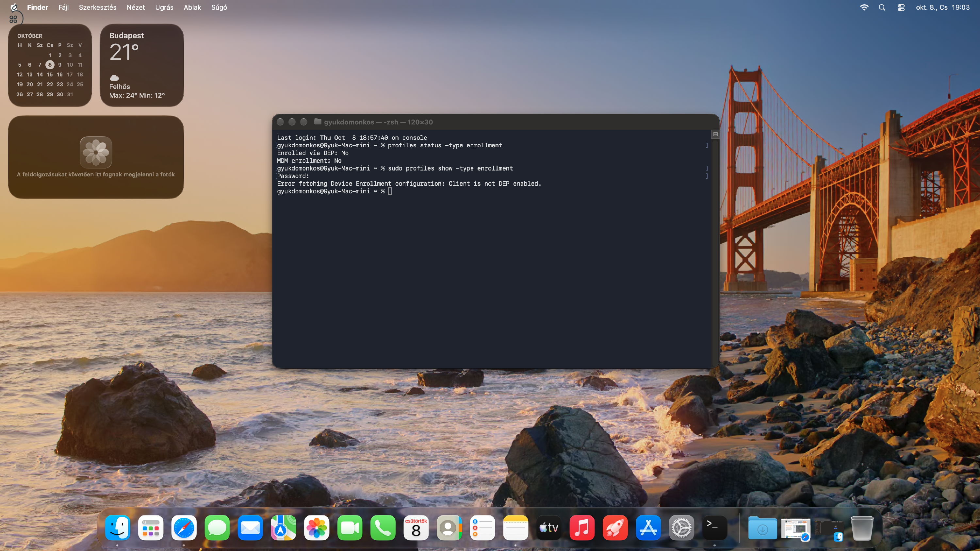
Task: Open the Szerkesztés menu
Action: (97, 7)
